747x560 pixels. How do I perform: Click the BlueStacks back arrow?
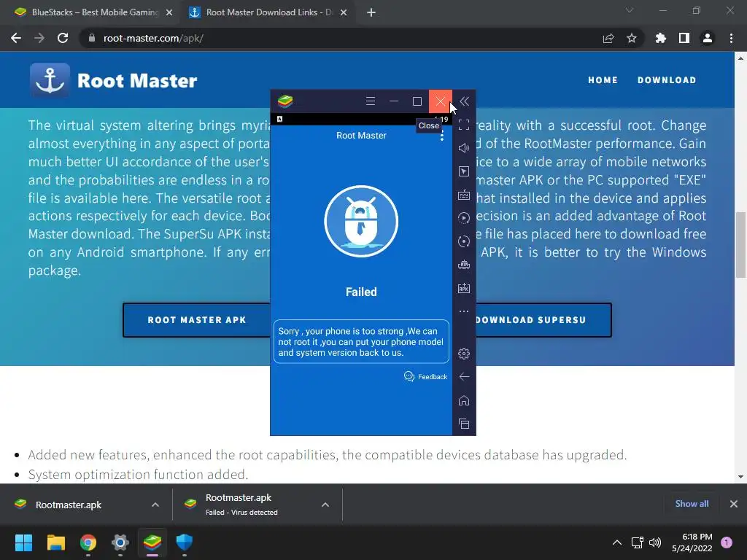(464, 377)
